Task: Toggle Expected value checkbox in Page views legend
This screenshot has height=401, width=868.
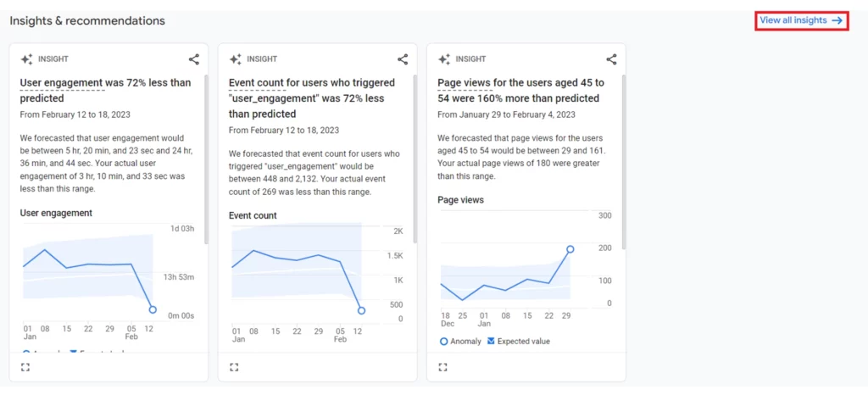Action: click(492, 342)
